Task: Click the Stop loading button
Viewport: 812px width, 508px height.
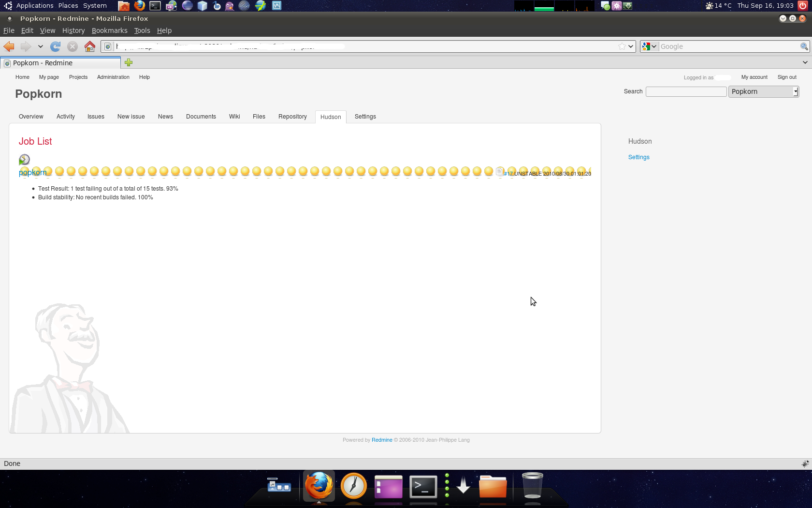Action: 72,46
